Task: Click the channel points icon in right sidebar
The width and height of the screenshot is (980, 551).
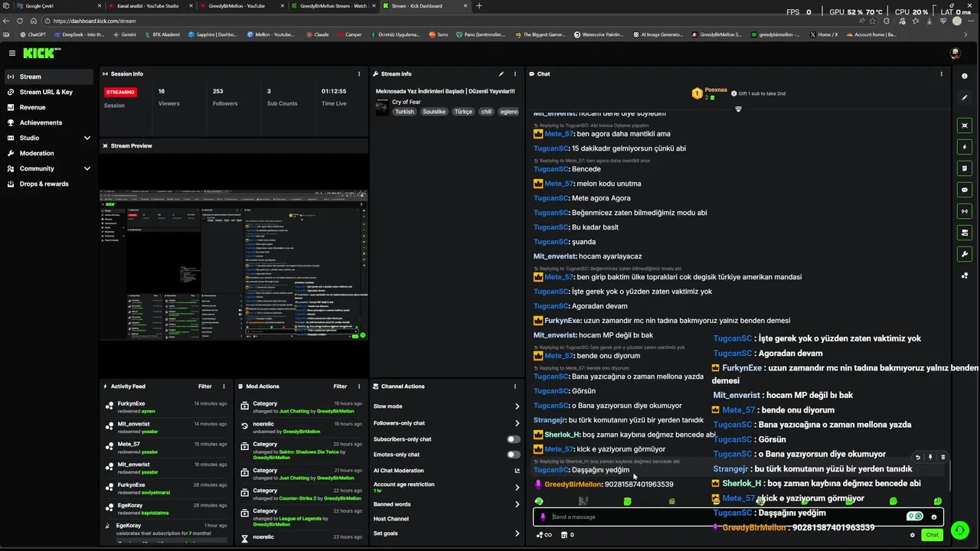Action: (x=964, y=275)
